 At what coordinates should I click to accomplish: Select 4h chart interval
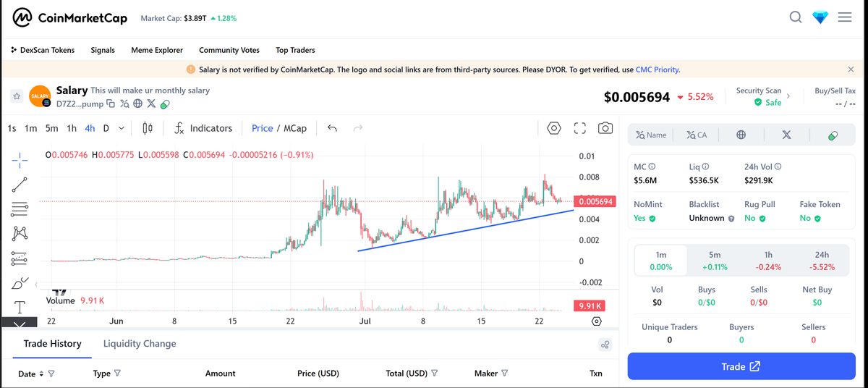point(90,128)
